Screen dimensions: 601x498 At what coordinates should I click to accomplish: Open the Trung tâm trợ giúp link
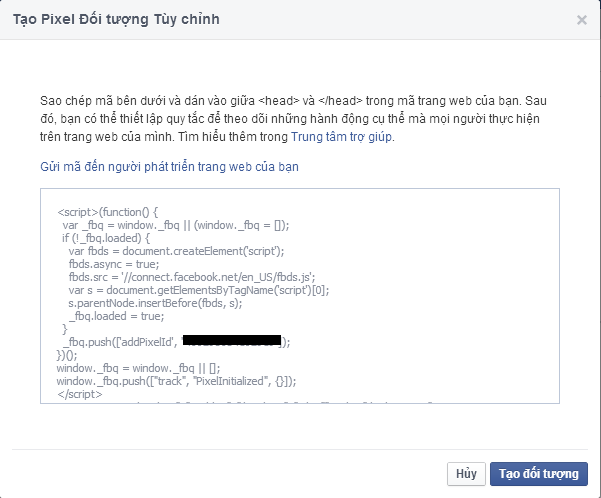point(342,137)
